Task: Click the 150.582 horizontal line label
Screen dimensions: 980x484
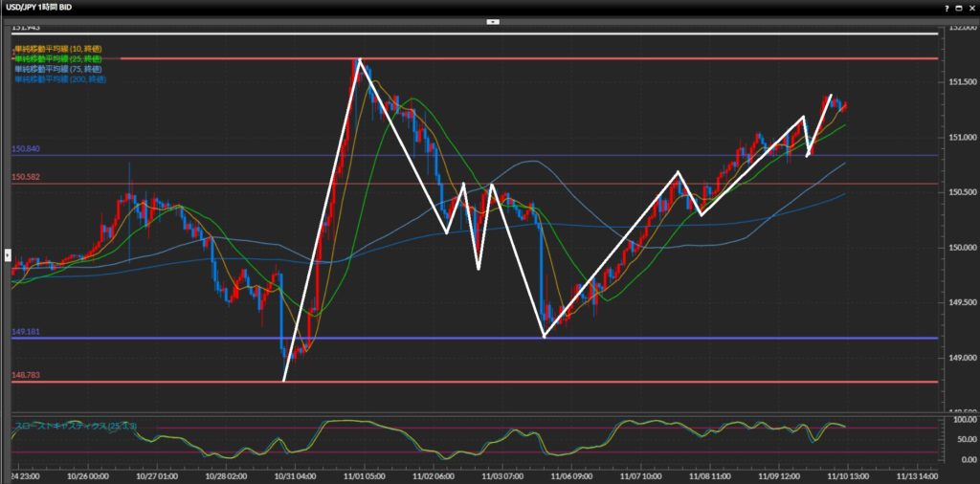Action: 26,177
